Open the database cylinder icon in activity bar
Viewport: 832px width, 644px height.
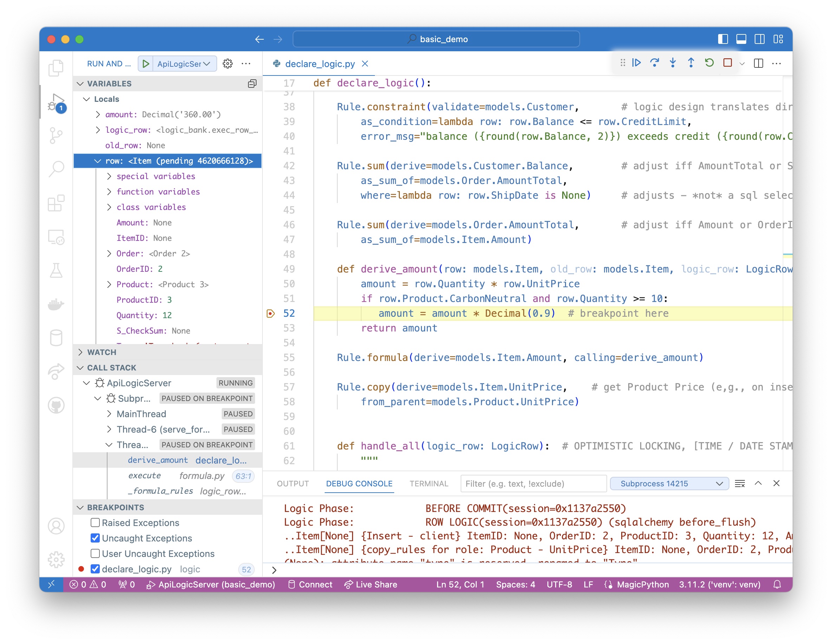tap(56, 337)
